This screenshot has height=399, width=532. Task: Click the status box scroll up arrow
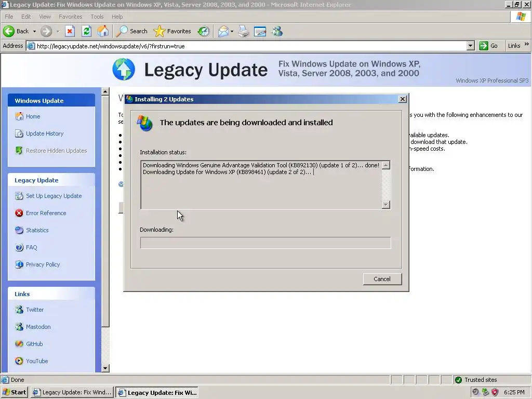386,165
